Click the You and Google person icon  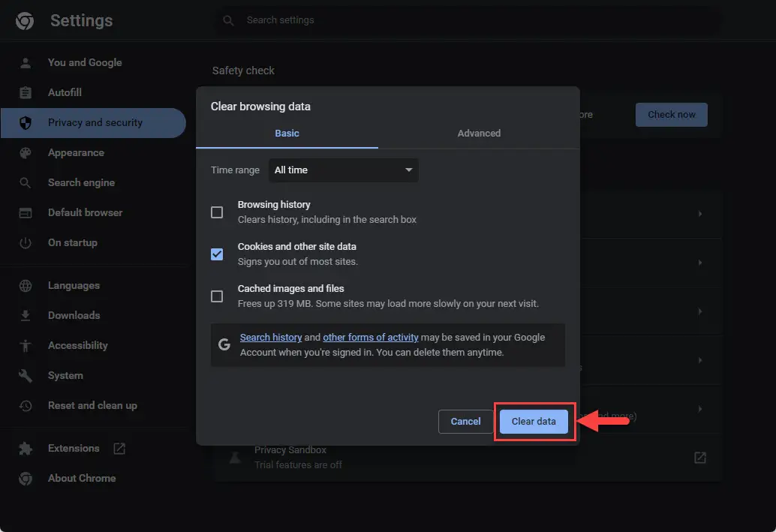click(26, 63)
